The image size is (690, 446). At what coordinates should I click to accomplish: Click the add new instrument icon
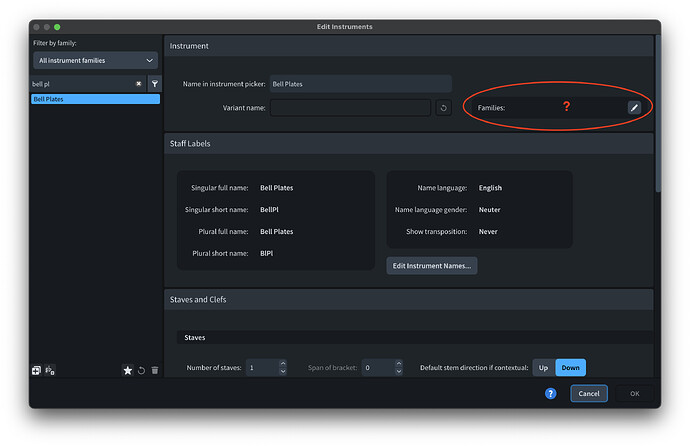(37, 370)
